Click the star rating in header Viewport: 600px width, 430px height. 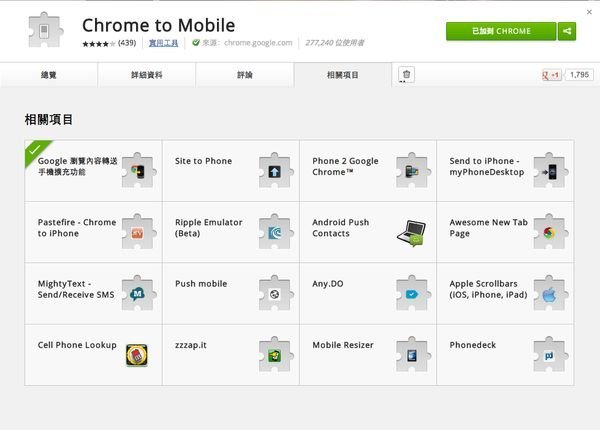point(98,43)
